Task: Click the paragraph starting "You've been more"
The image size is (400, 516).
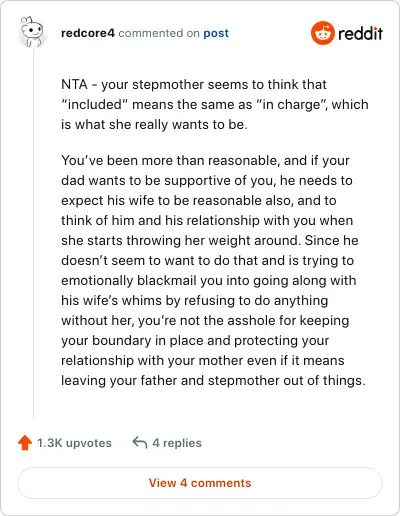Action: 213,270
